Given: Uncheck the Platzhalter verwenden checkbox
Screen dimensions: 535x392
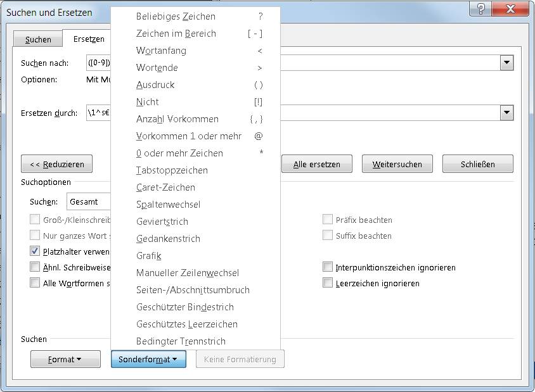Looking at the screenshot, I should [35, 251].
